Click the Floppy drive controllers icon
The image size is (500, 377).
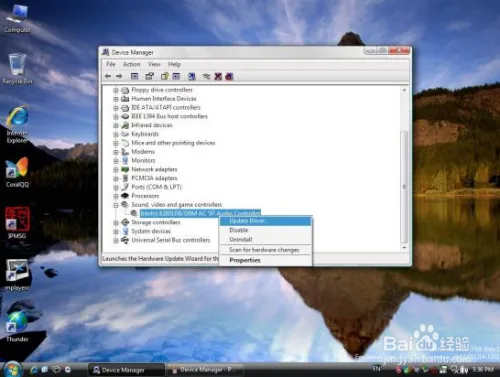(x=125, y=90)
